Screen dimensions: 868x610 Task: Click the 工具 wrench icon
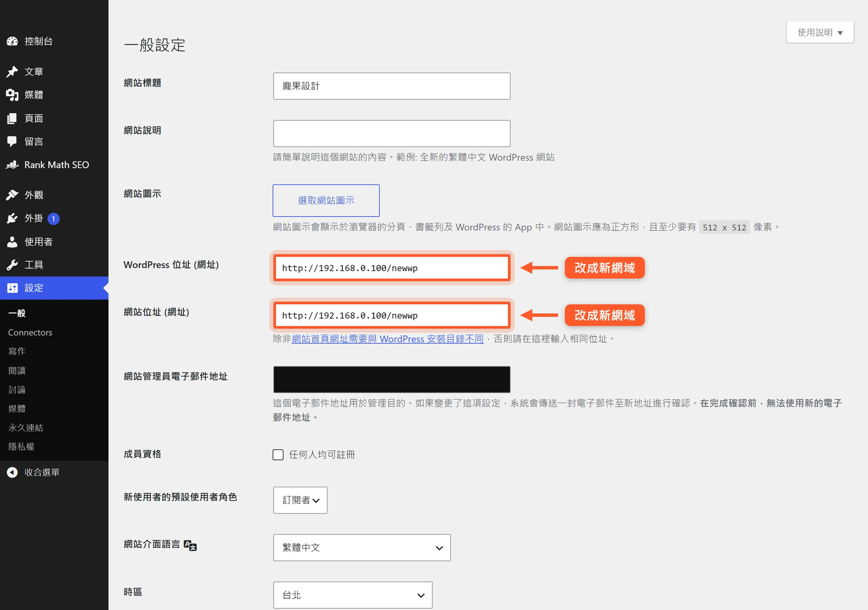click(12, 265)
